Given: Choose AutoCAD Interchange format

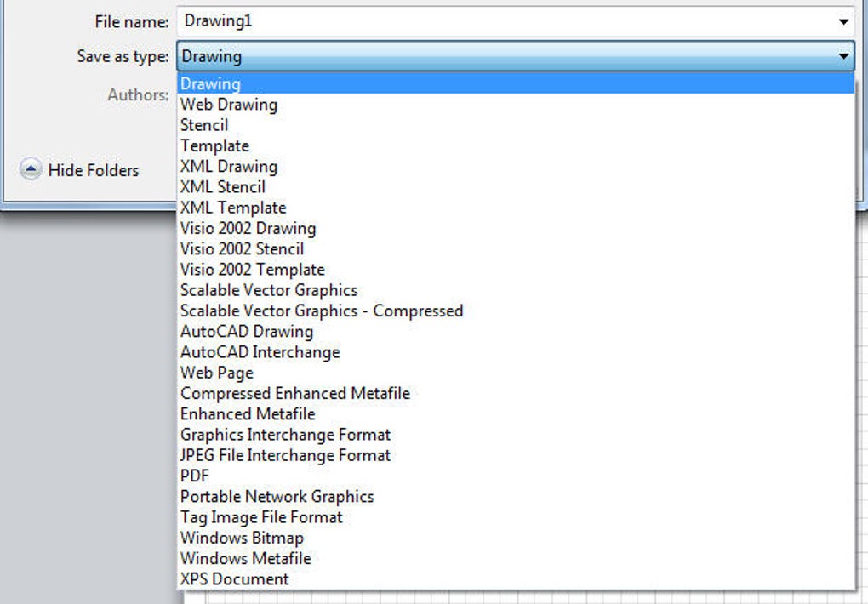Looking at the screenshot, I should pyautogui.click(x=516, y=351).
